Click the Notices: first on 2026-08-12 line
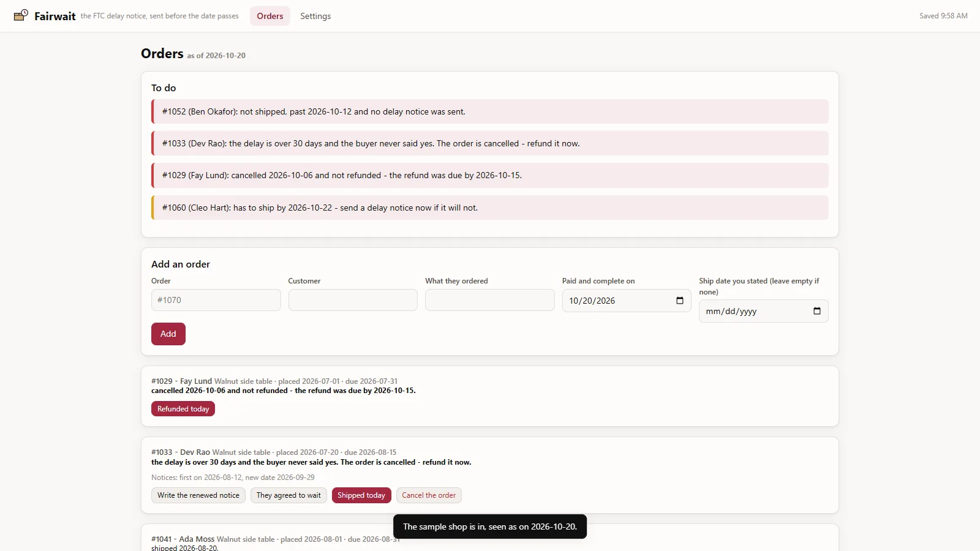This screenshot has width=980, height=551. (x=233, y=478)
